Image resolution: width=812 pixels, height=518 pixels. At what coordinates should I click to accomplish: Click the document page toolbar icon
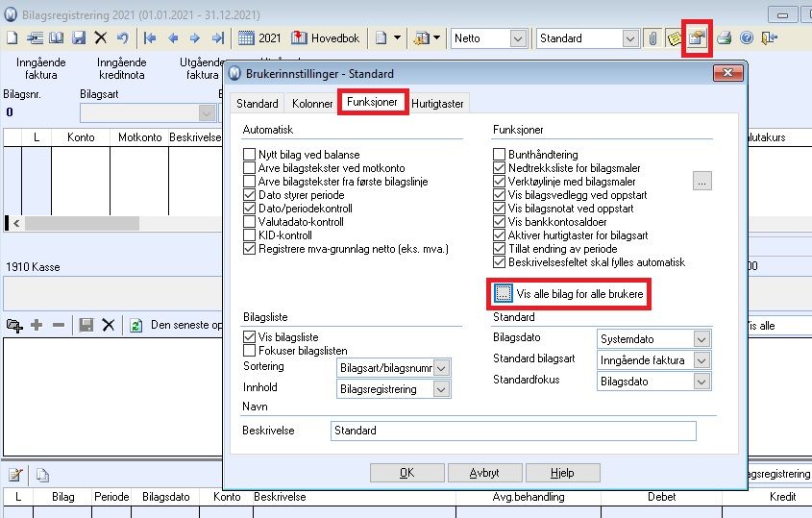381,37
